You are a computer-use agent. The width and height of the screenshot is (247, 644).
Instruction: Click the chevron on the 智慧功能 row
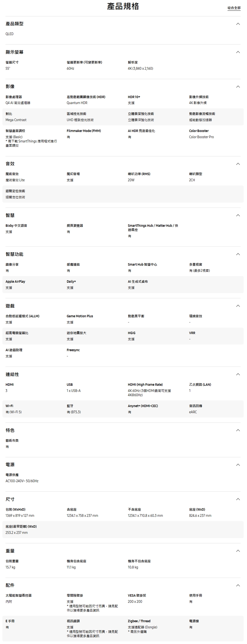click(x=238, y=254)
